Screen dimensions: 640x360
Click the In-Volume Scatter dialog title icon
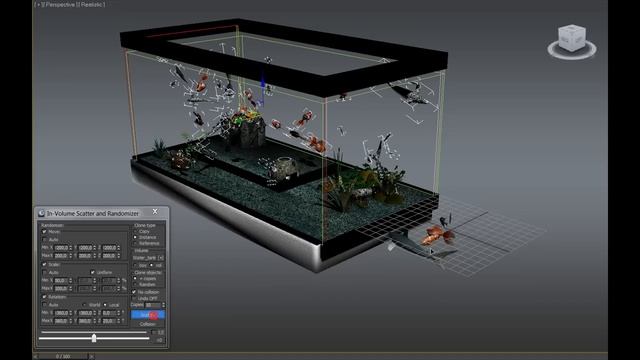point(41,213)
